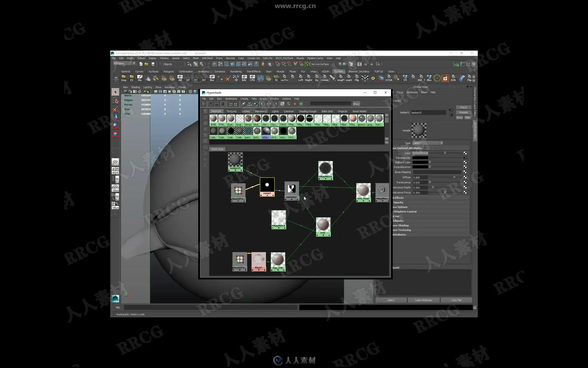Click the Diffuse slider
Viewport: 588px width, 368px height.
click(x=446, y=177)
